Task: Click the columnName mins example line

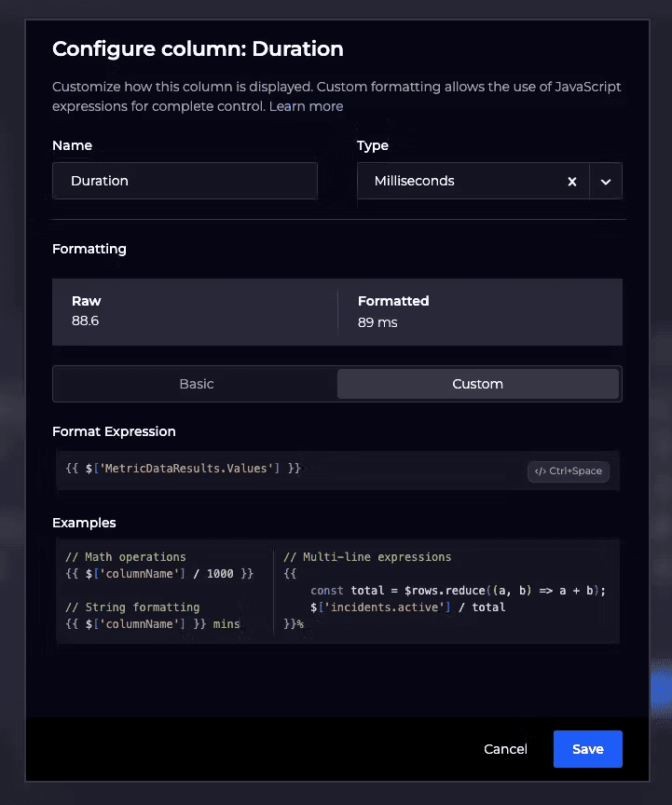Action: [153, 623]
